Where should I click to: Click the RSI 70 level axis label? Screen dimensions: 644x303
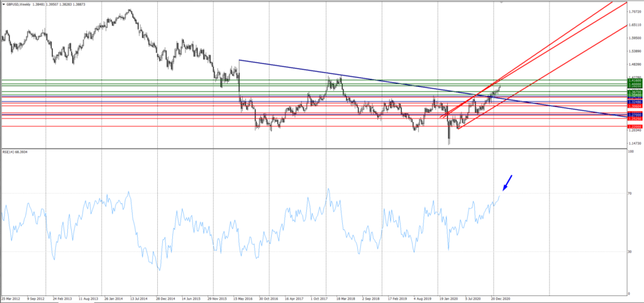[x=631, y=193]
